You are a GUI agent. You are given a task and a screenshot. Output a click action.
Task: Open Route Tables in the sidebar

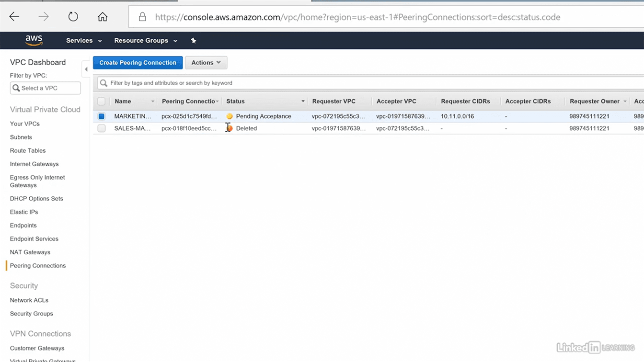tap(28, 150)
